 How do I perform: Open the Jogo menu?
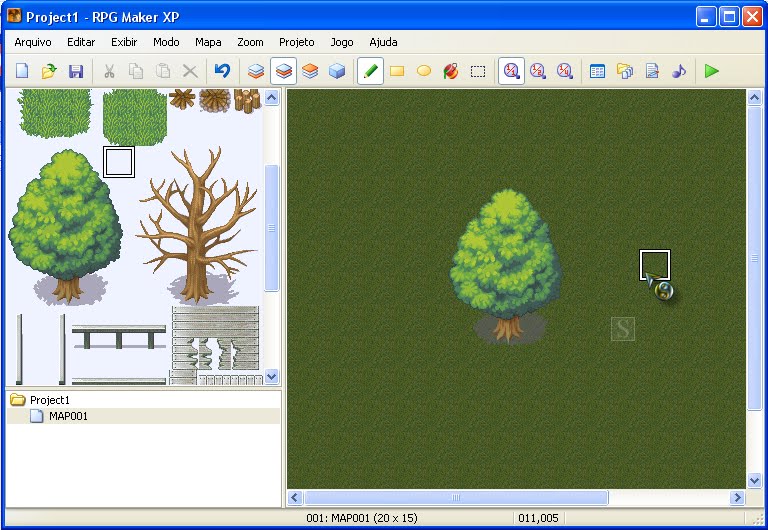pyautogui.click(x=342, y=42)
